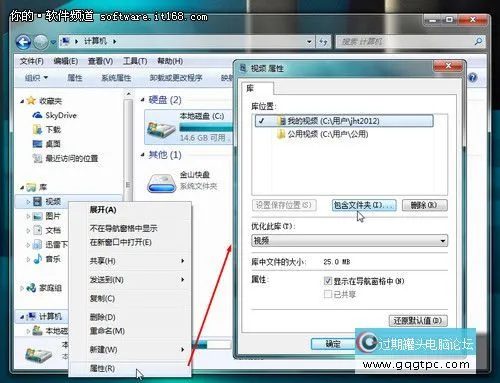
Task: Click the Back navigation arrow
Action: click(x=23, y=42)
